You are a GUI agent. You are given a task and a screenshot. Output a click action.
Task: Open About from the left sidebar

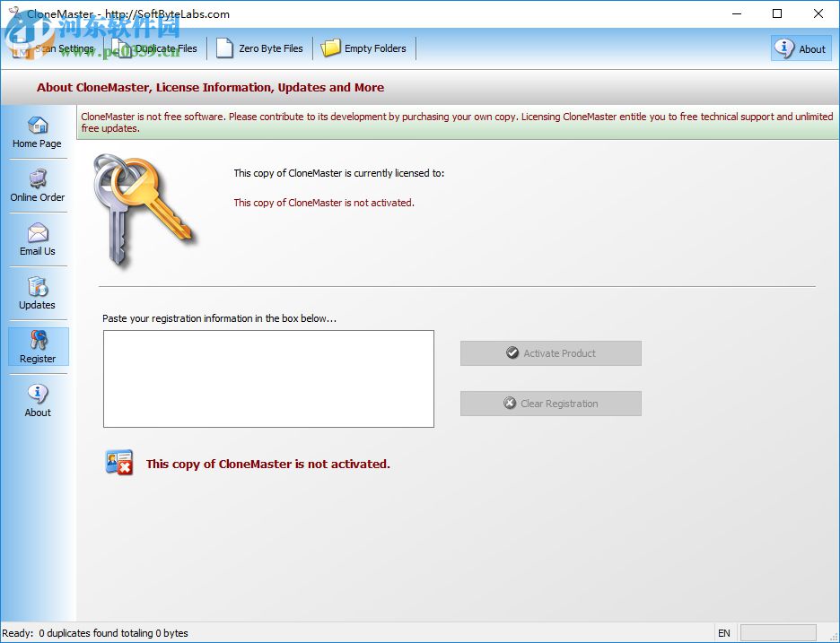pyautogui.click(x=38, y=401)
